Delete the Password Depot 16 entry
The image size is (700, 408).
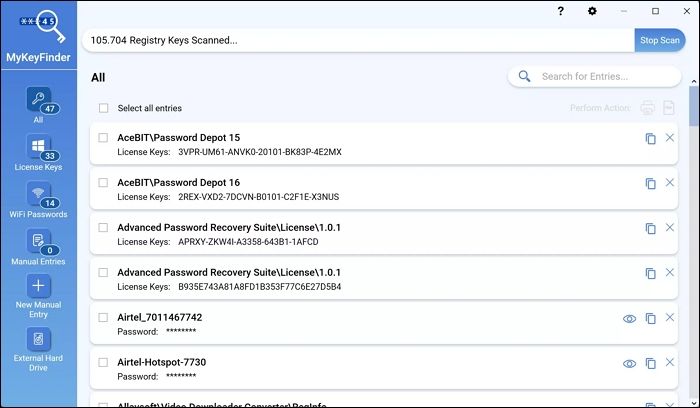point(670,183)
